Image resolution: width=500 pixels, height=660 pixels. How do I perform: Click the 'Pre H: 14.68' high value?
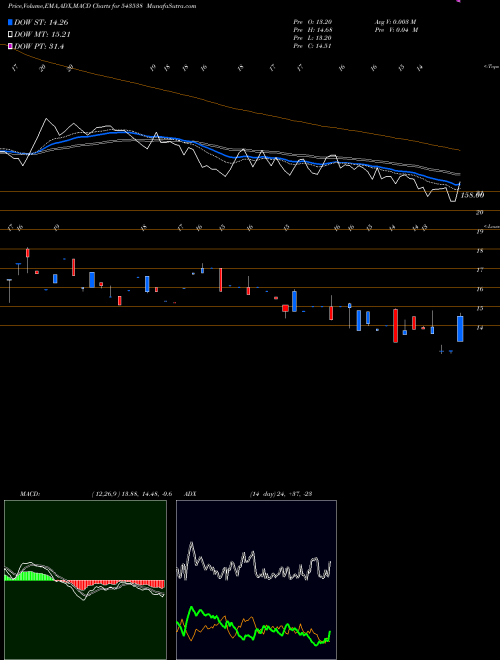[x=313, y=30]
